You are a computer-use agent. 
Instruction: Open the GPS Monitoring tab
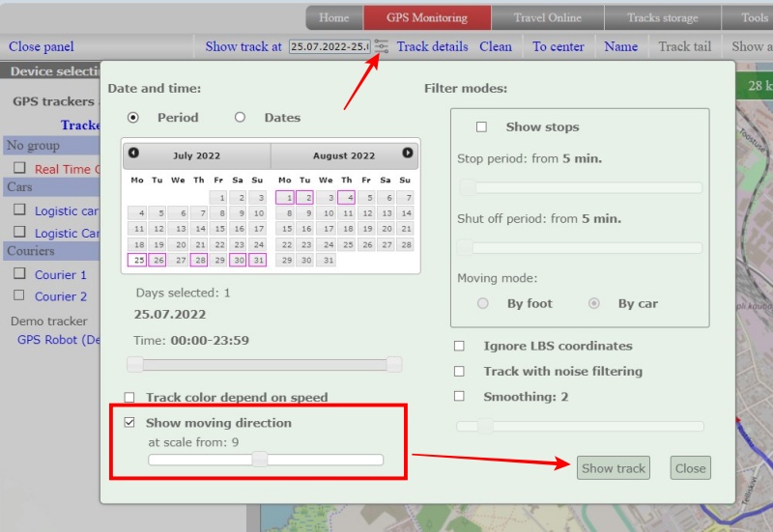click(x=426, y=17)
